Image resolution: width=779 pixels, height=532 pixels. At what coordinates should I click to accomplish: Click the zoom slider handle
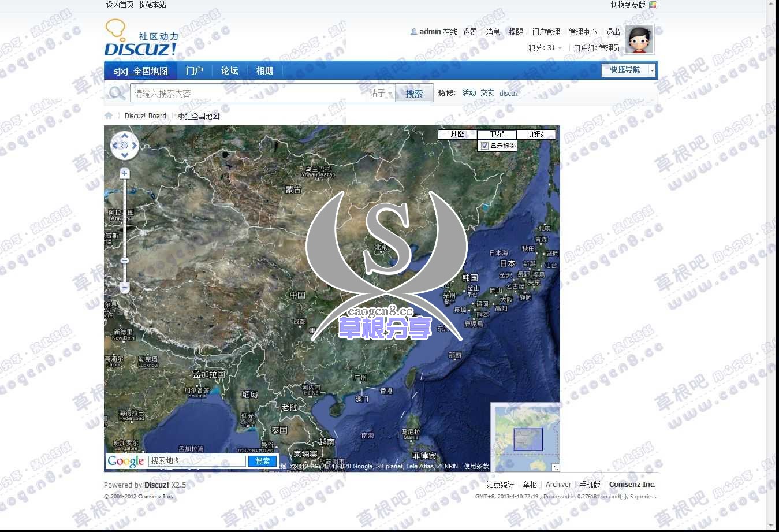[x=124, y=261]
